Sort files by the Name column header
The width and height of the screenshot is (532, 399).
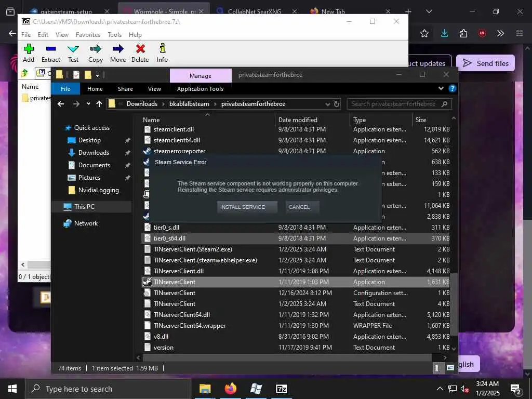pyautogui.click(x=151, y=120)
